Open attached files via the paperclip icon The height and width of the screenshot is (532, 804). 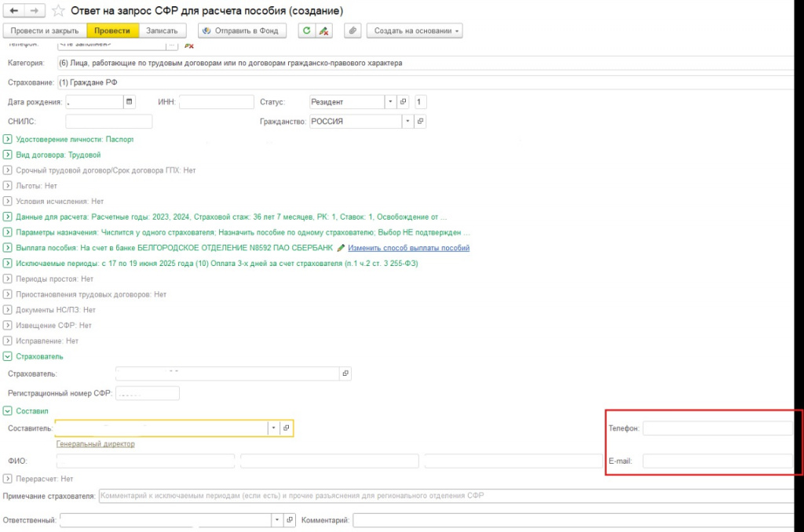(353, 31)
